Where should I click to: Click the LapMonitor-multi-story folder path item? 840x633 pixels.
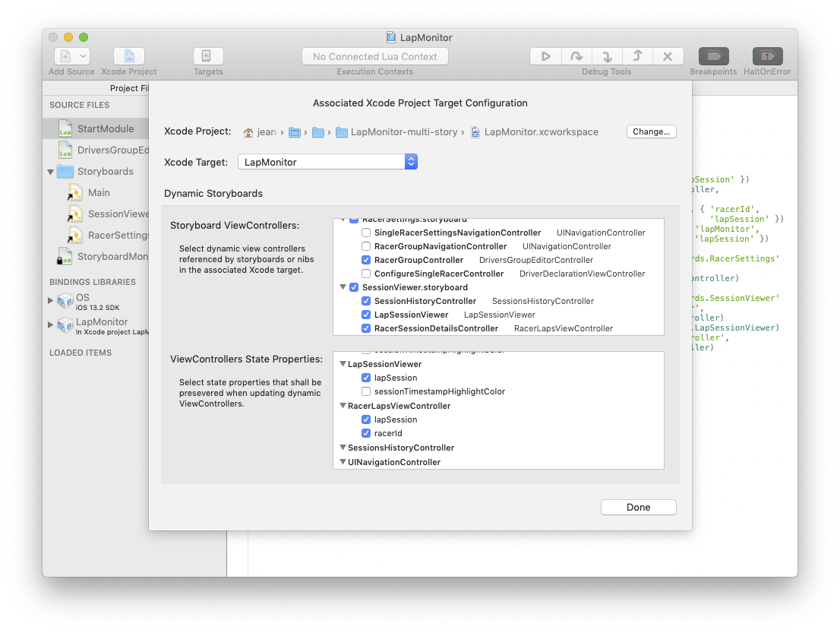point(396,132)
